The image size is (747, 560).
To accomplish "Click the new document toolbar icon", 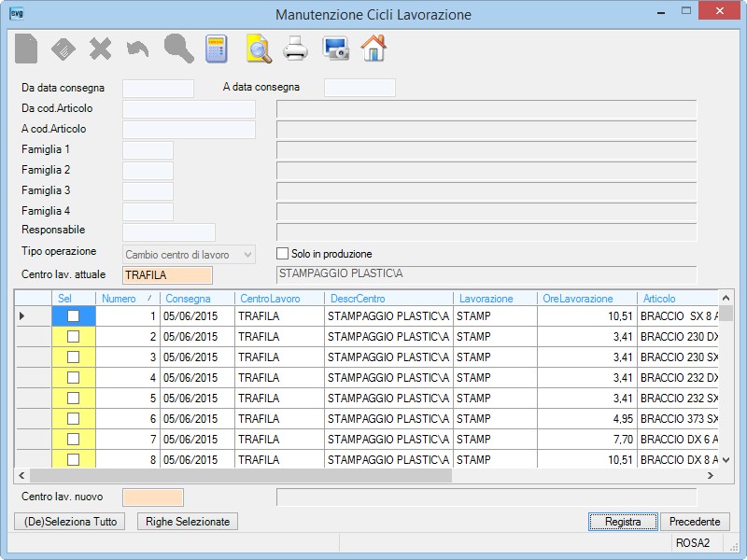I will (26, 49).
